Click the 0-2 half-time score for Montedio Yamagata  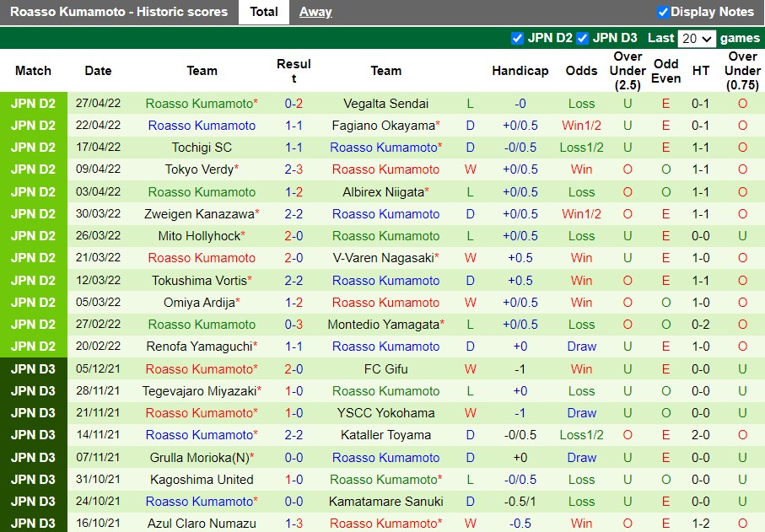coord(701,325)
